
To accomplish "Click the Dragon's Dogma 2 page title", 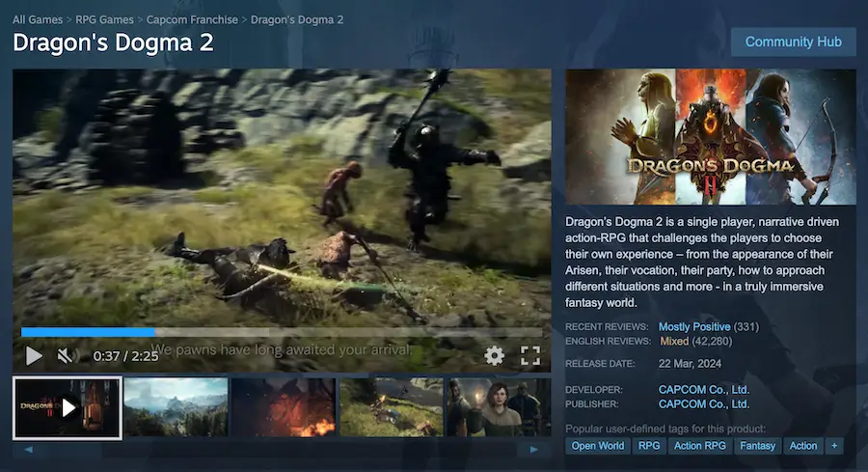I will [113, 42].
